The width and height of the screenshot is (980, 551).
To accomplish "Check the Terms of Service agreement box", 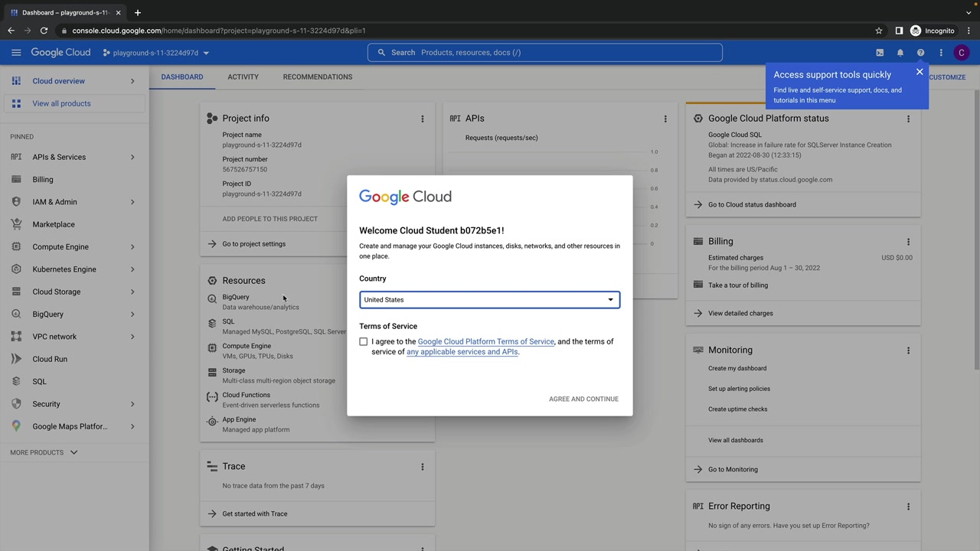I will point(364,342).
